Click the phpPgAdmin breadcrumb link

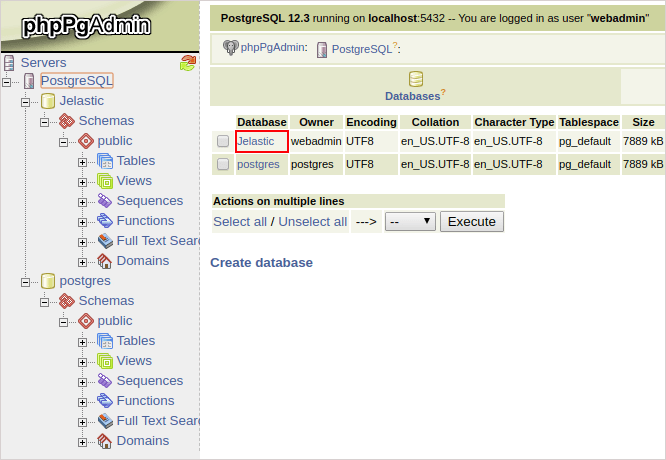click(272, 48)
